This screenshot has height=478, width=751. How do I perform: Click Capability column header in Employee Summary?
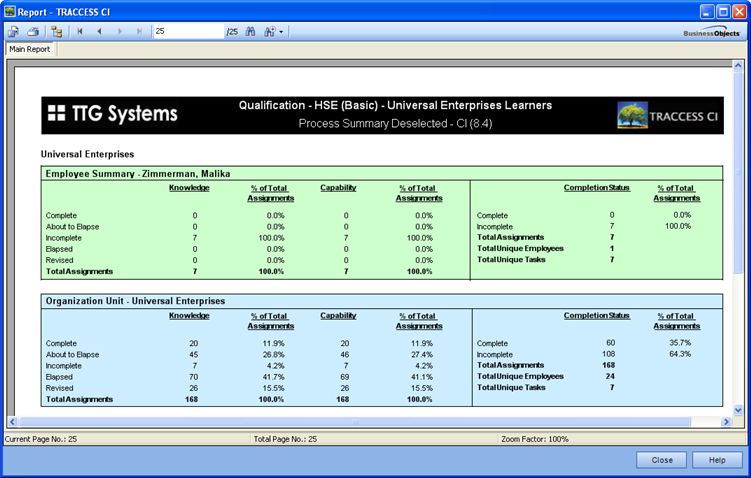(x=338, y=188)
